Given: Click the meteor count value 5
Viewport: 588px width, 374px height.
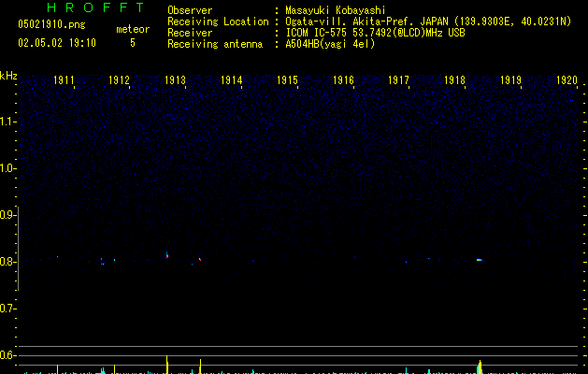Looking at the screenshot, I should pyautogui.click(x=133, y=43).
